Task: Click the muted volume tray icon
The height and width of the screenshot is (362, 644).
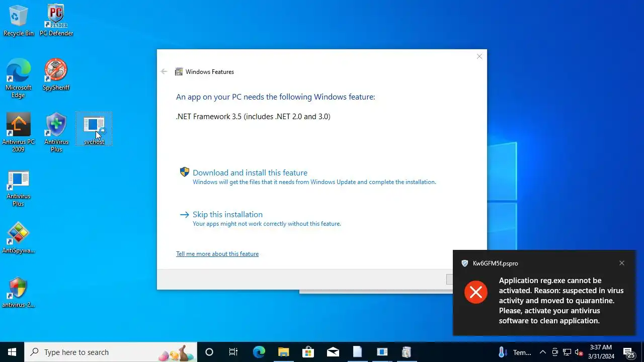Action: coord(579,352)
